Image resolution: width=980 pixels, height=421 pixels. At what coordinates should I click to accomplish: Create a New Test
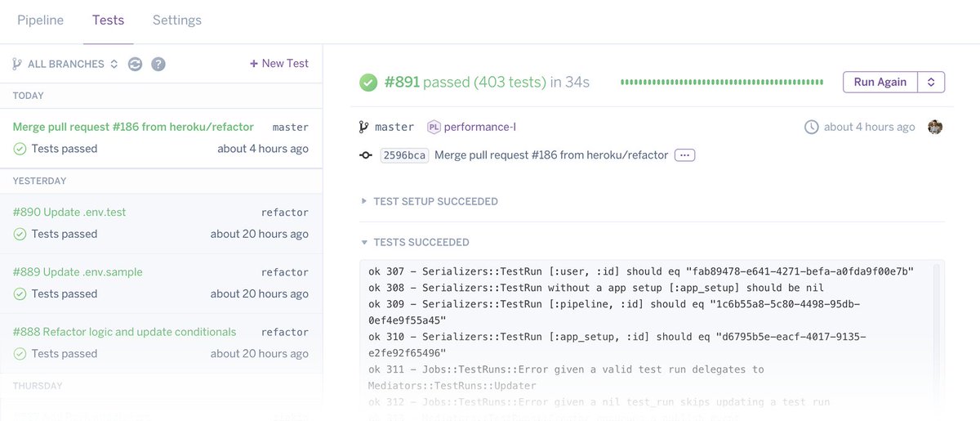(279, 63)
